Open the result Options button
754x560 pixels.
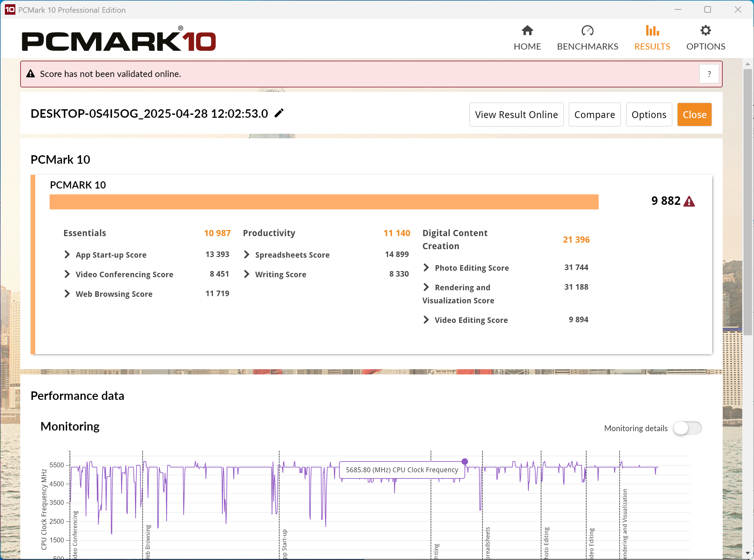[649, 114]
